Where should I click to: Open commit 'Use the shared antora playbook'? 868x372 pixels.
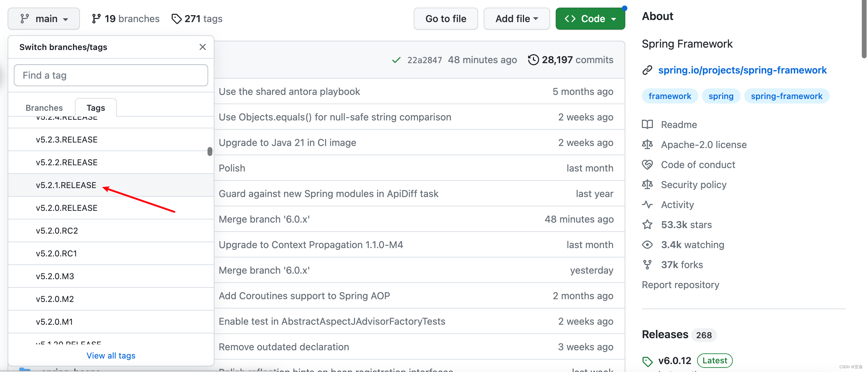point(289,91)
